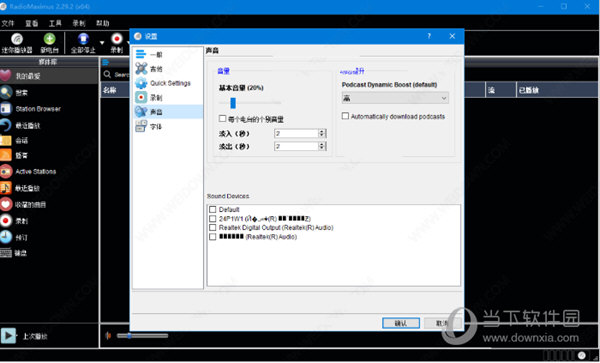600x363 pixels.
Task: Select the record category in the settings list
Action: 168,98
